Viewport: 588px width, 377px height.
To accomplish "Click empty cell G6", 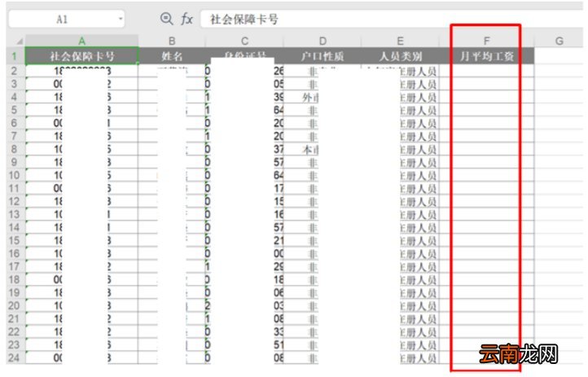I will [x=559, y=123].
